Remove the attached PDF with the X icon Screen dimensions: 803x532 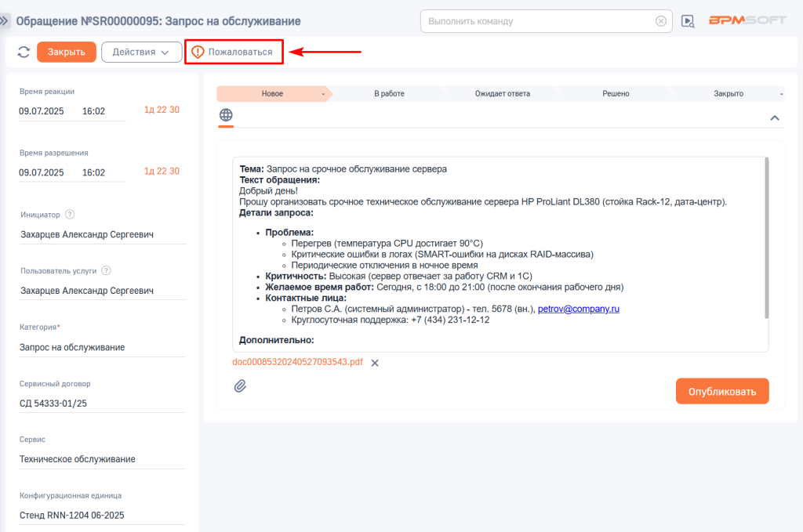point(375,363)
